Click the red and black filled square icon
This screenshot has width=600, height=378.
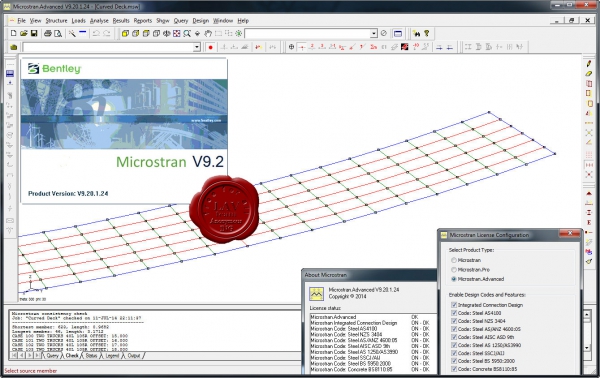pyautogui.click(x=404, y=47)
